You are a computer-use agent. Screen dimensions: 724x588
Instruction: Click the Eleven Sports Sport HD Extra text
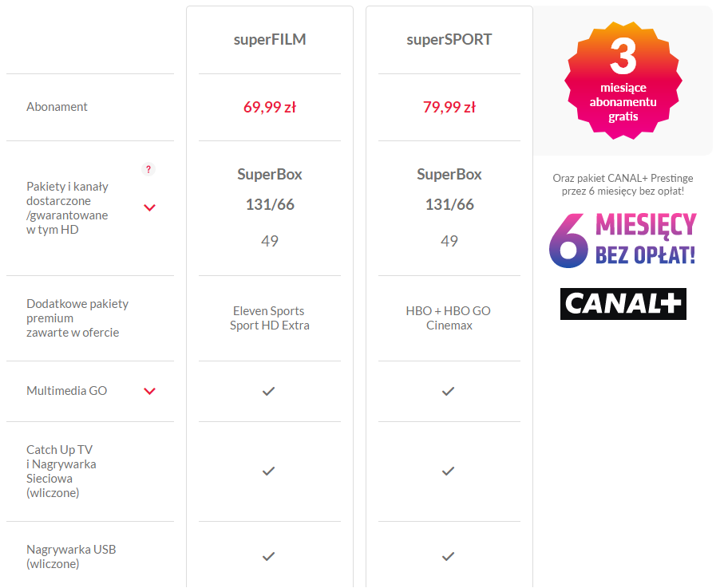point(270,318)
